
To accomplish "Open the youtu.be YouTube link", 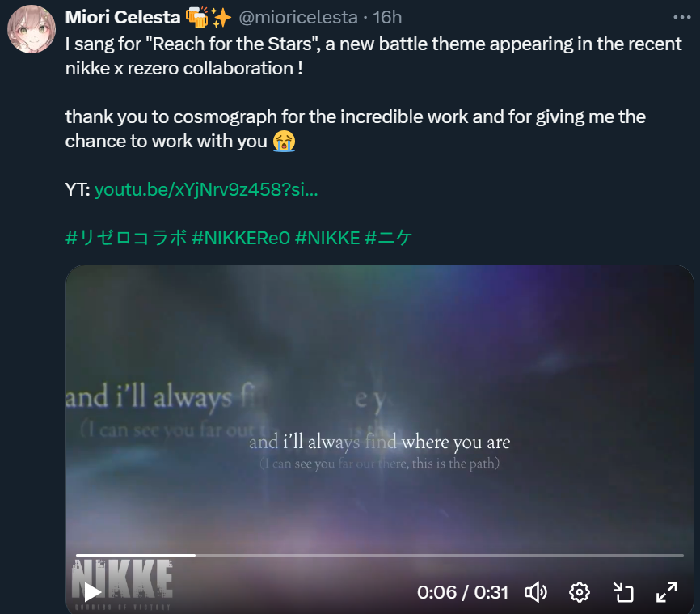I will (206, 189).
